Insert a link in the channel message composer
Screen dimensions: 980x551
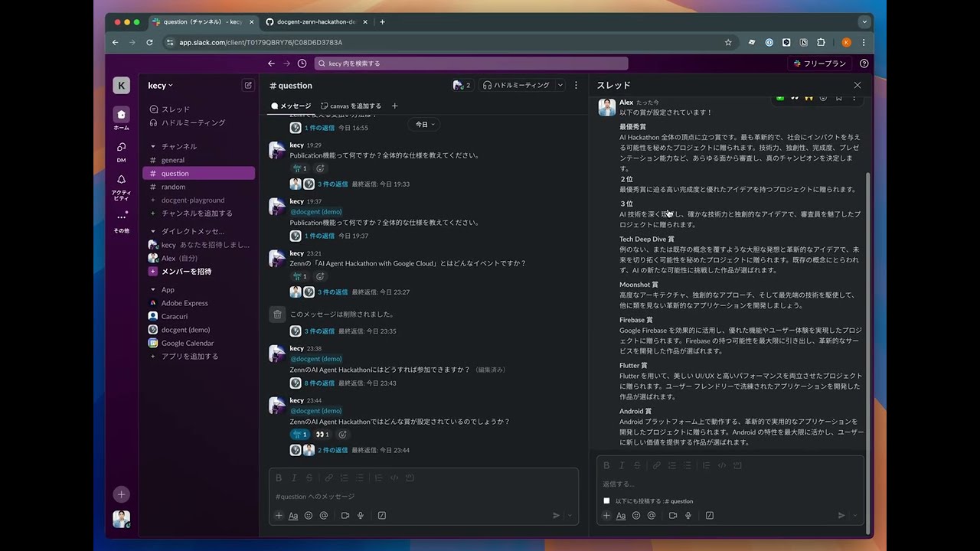(328, 478)
